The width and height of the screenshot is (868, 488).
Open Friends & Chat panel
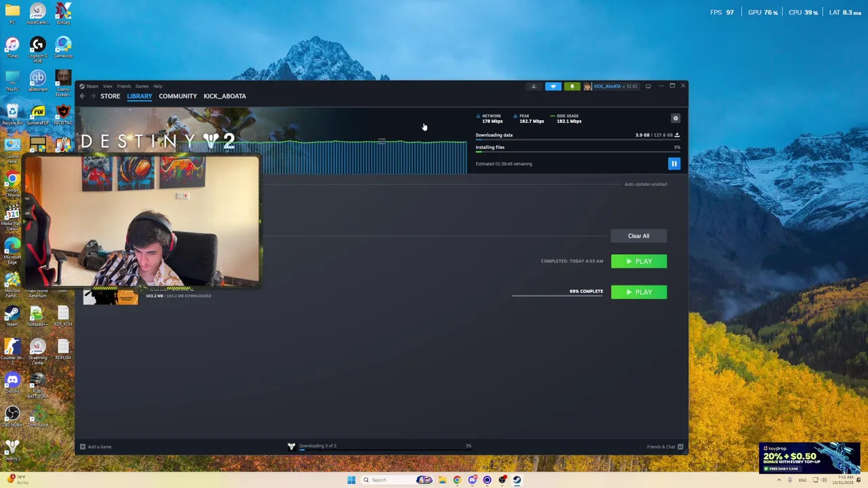click(665, 447)
